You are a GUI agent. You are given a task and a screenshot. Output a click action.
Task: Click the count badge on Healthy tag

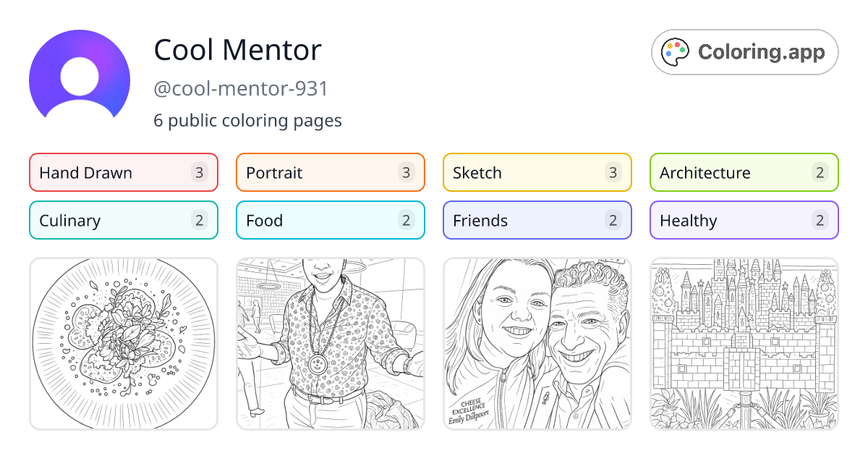tap(819, 220)
